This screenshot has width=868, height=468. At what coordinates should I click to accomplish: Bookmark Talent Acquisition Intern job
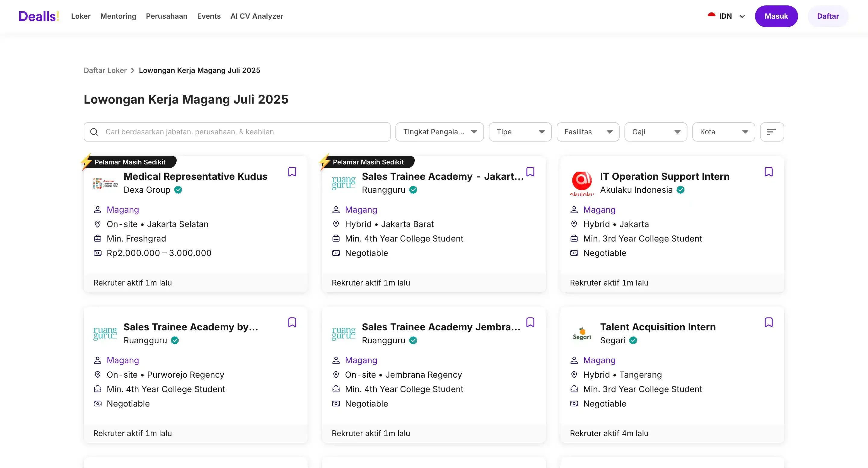pos(769,322)
